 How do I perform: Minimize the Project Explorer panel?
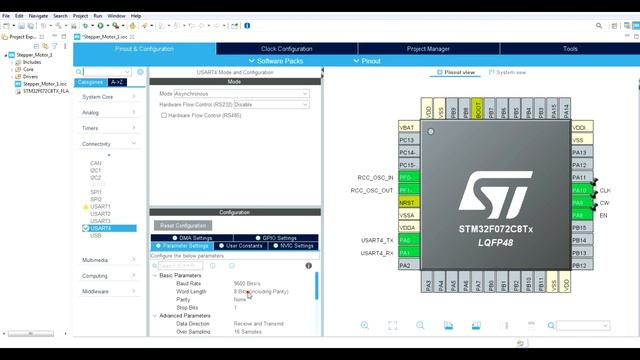point(55,36)
